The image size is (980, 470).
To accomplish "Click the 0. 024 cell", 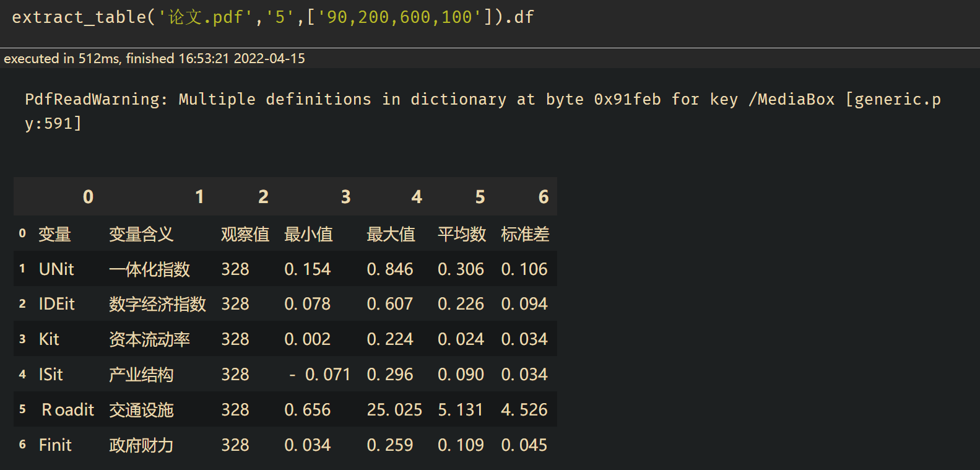I will pyautogui.click(x=461, y=339).
